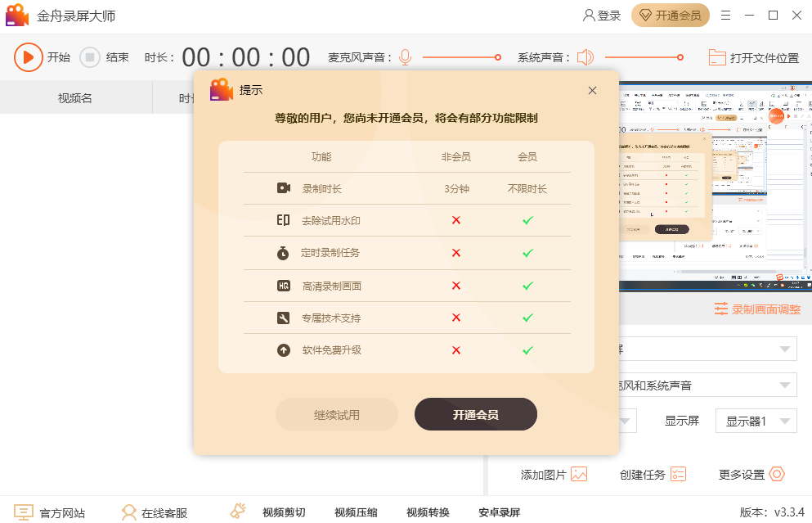Click 在线客服 text link
Screen dimensions: 812x523
164,513
